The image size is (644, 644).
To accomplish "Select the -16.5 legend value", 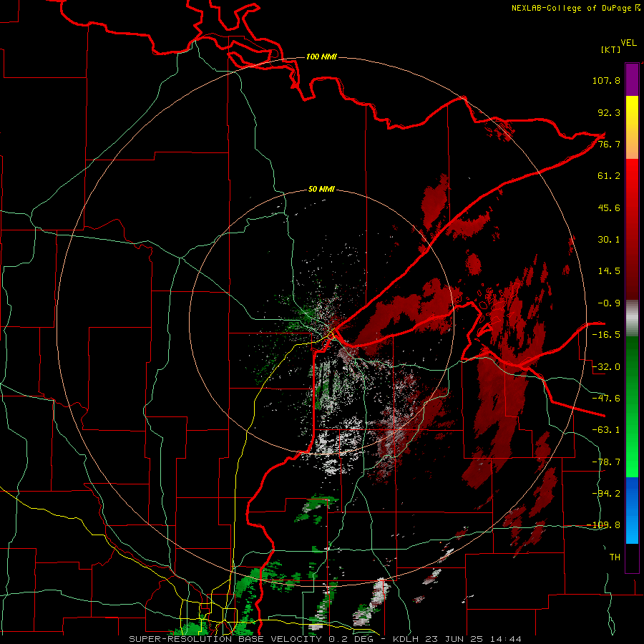I will coord(606,335).
